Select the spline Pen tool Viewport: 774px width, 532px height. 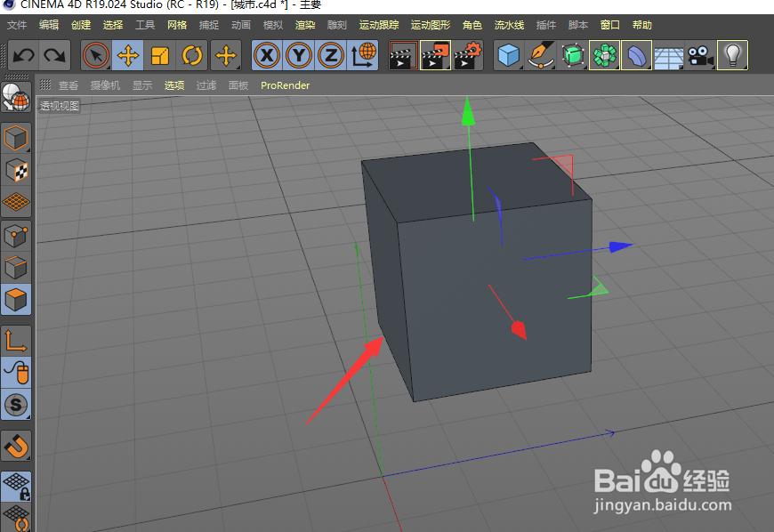point(541,55)
